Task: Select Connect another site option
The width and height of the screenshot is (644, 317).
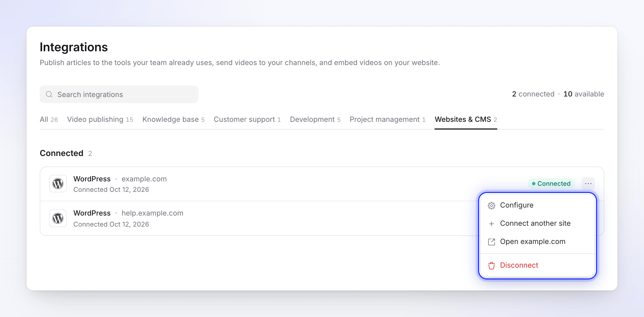Action: pyautogui.click(x=538, y=224)
